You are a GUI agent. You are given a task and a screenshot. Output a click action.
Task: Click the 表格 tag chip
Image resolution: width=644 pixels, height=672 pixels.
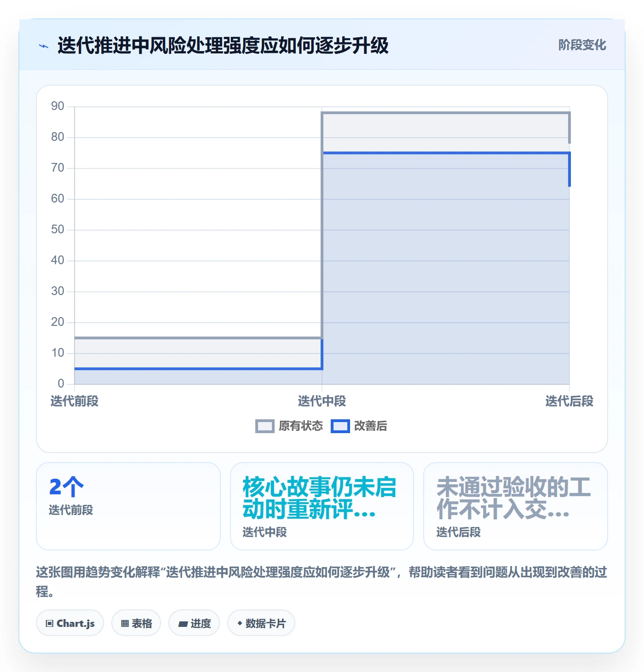coord(136,623)
